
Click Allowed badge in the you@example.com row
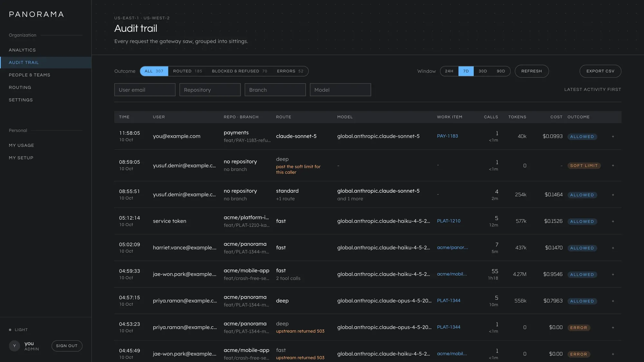pos(582,136)
